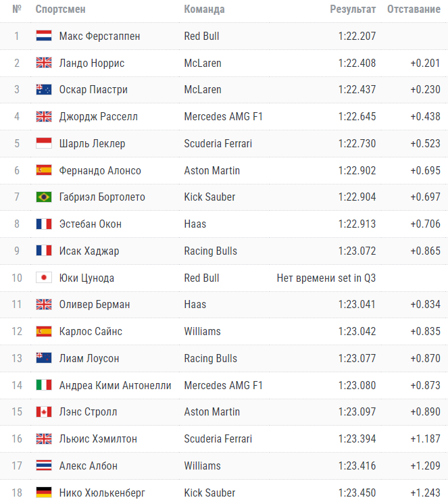Click the Australian flag beside Оскар Пиастри
Screen dimensions: 448x502
(x=44, y=90)
